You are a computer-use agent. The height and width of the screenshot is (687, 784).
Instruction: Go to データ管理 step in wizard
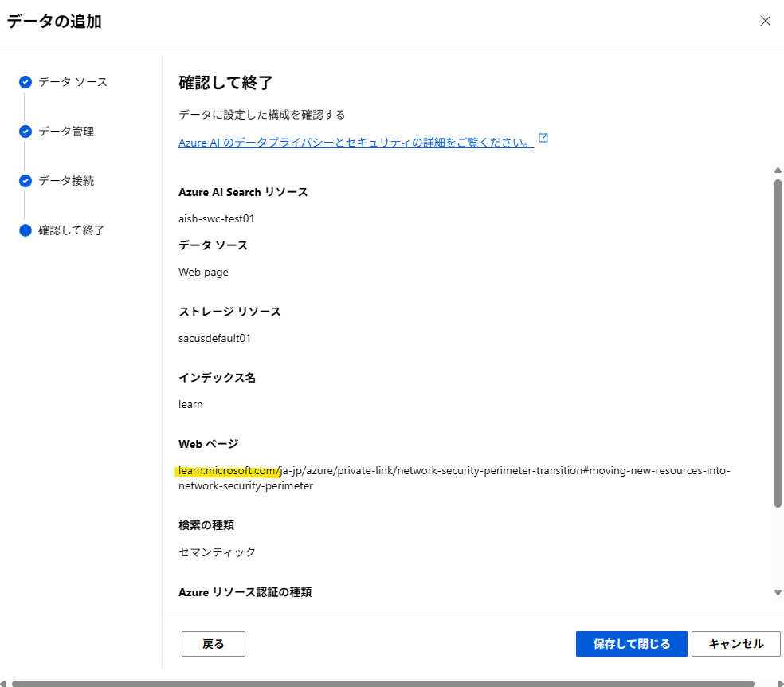[x=66, y=132]
